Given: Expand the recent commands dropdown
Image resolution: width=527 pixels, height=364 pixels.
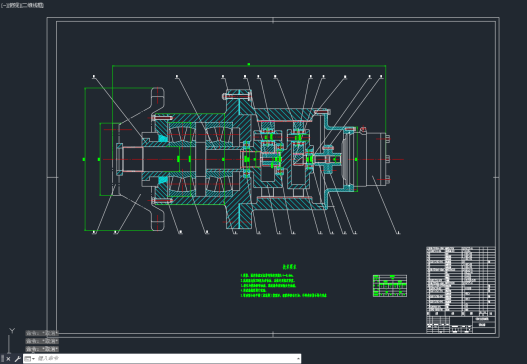Looking at the screenshot, I should click(x=30, y=359).
